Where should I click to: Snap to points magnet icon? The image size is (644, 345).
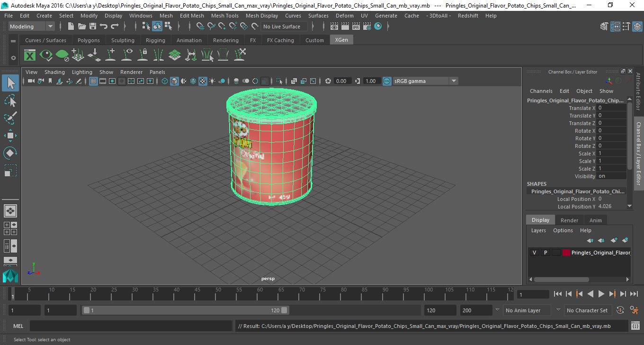tap(222, 27)
